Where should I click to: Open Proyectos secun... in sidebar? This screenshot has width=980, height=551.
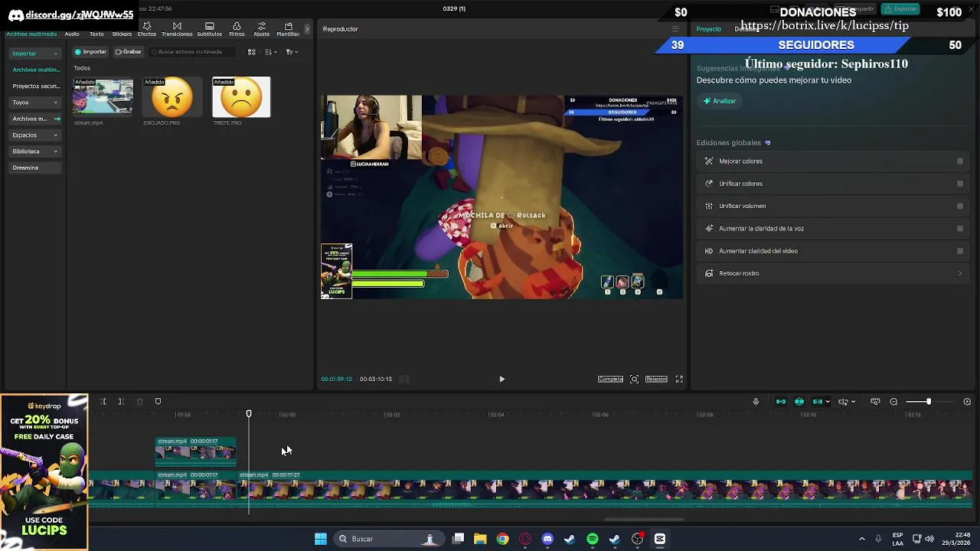(36, 86)
